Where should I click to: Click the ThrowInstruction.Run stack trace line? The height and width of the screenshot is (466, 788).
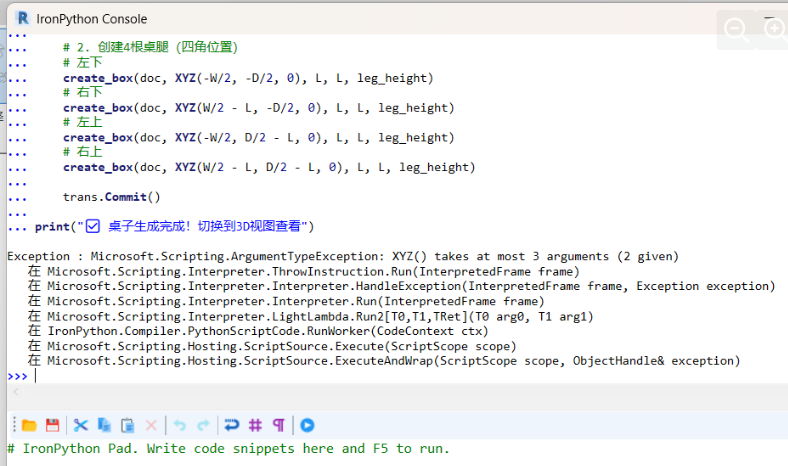[x=303, y=271]
